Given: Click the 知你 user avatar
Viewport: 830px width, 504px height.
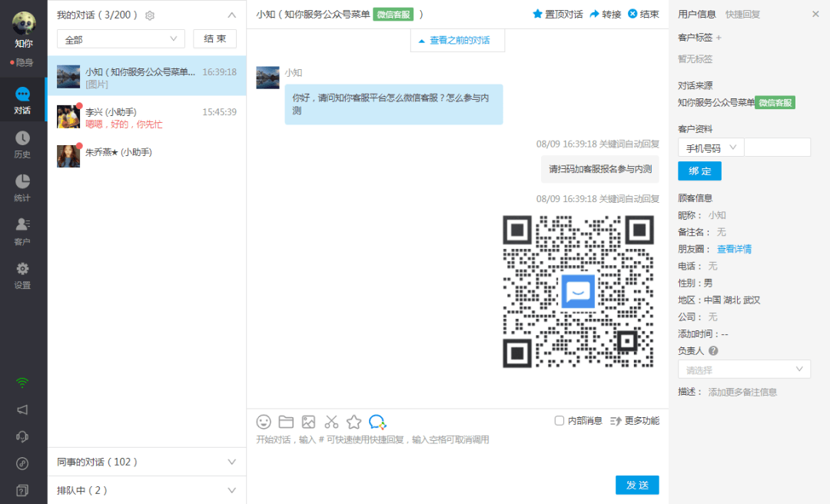Looking at the screenshot, I should [24, 23].
